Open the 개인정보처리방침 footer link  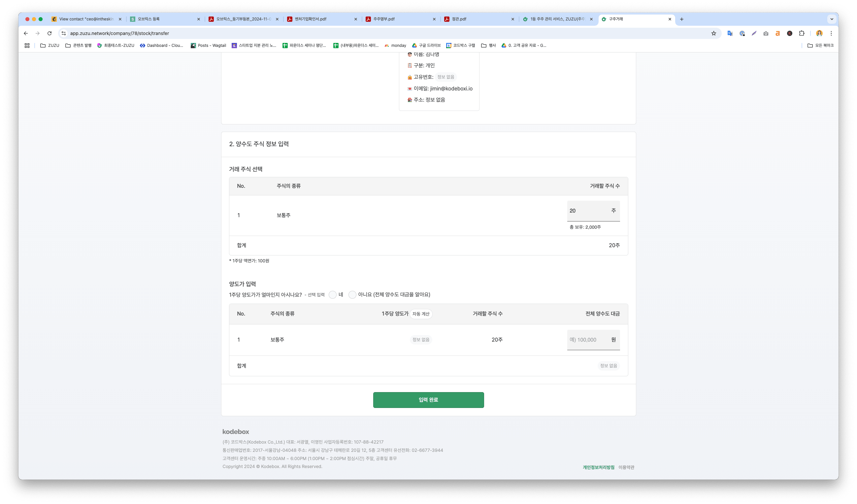[598, 467]
